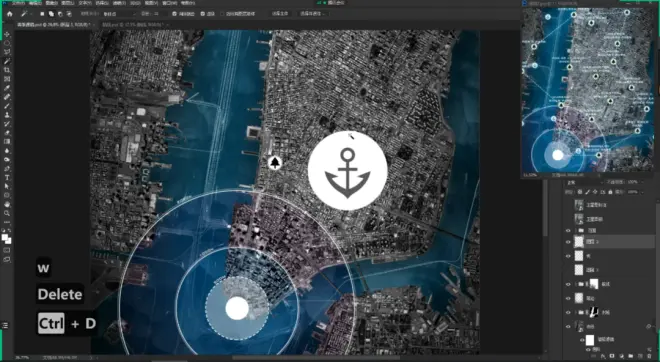This screenshot has height=362, width=660.
Task: Toggle Quick Mask mode
Action: pyautogui.click(x=7, y=250)
